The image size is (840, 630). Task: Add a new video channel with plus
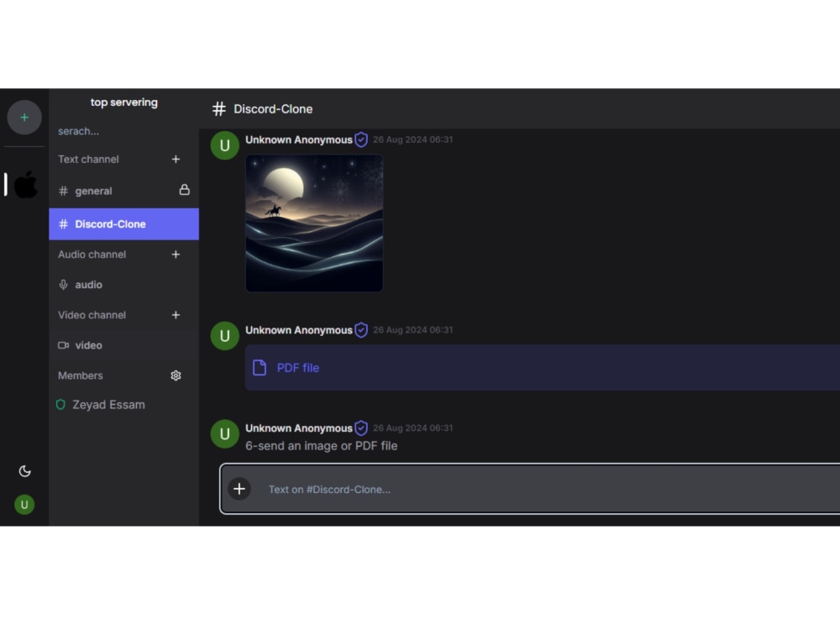click(x=176, y=315)
